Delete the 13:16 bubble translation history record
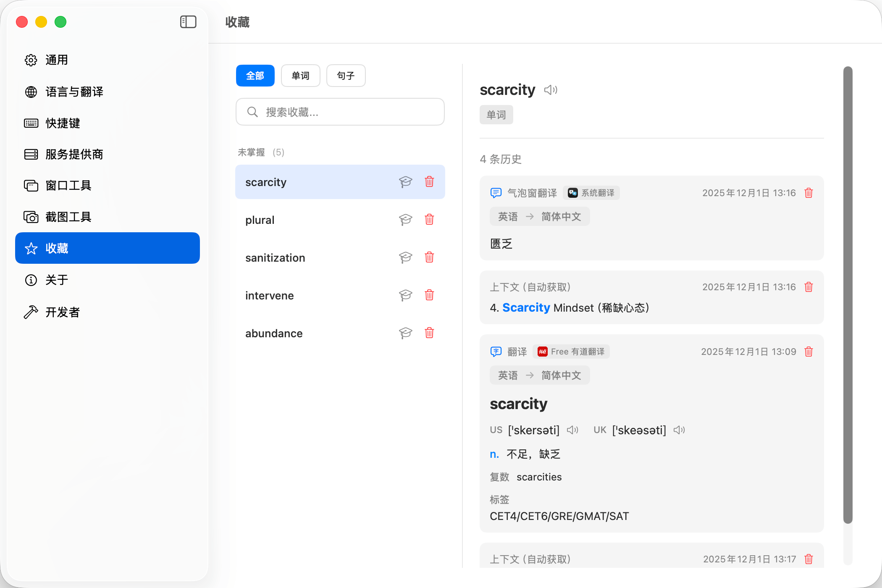 coord(808,193)
